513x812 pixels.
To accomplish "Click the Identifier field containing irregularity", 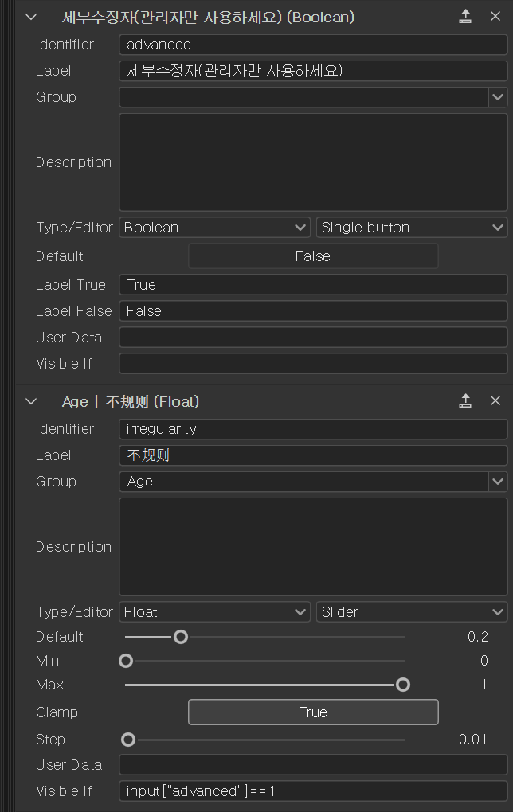I will [313, 429].
